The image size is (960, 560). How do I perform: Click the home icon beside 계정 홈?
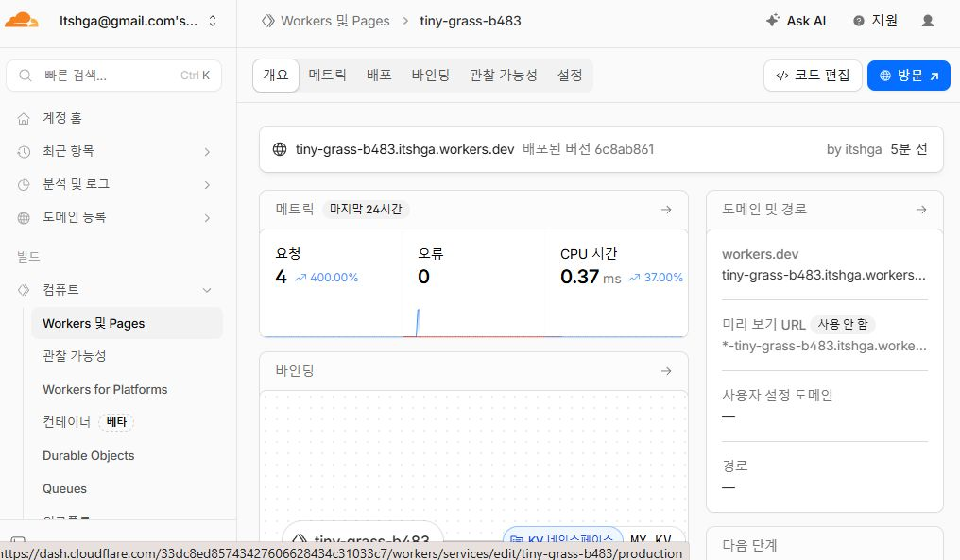tap(24, 119)
